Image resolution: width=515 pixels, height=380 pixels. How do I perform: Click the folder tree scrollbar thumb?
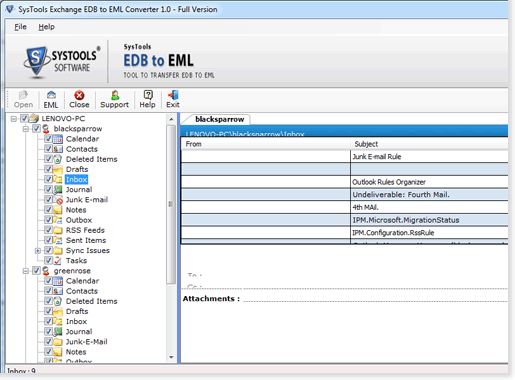pyautogui.click(x=171, y=204)
